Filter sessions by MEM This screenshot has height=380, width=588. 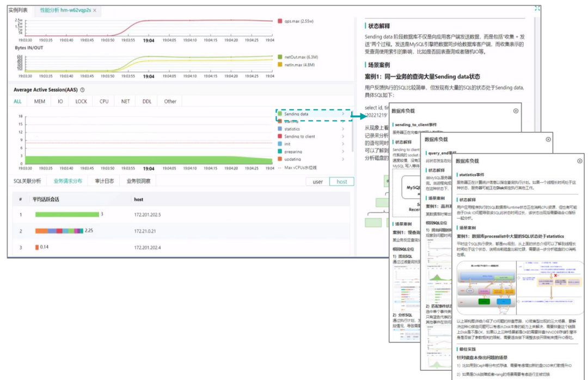tap(39, 101)
